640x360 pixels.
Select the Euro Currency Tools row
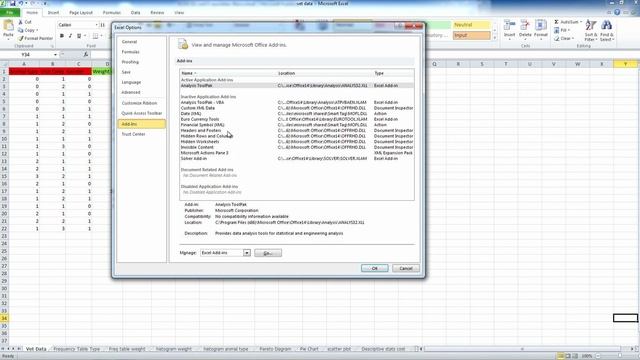297,119
